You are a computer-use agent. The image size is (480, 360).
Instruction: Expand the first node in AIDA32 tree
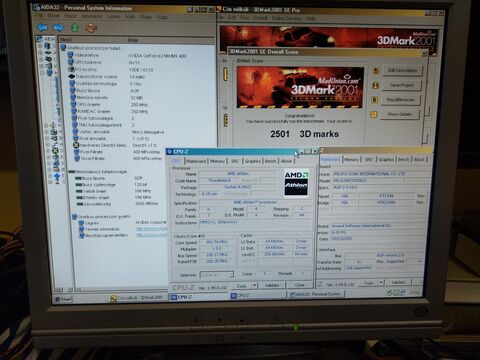click(x=41, y=45)
